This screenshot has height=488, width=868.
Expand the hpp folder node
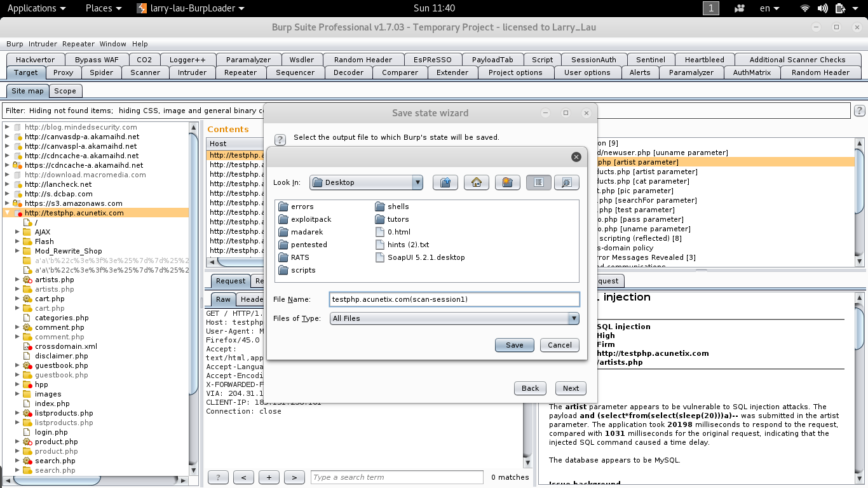(18, 384)
